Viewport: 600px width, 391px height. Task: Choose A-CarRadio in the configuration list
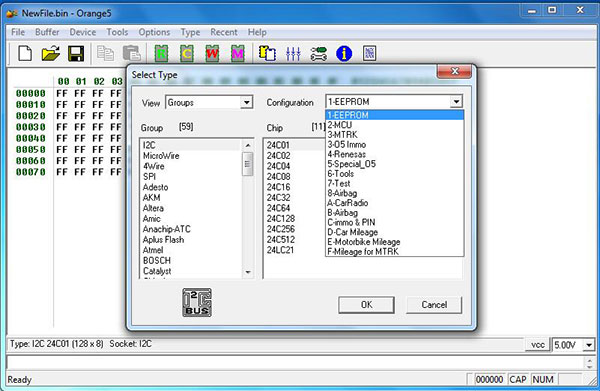tap(395, 203)
